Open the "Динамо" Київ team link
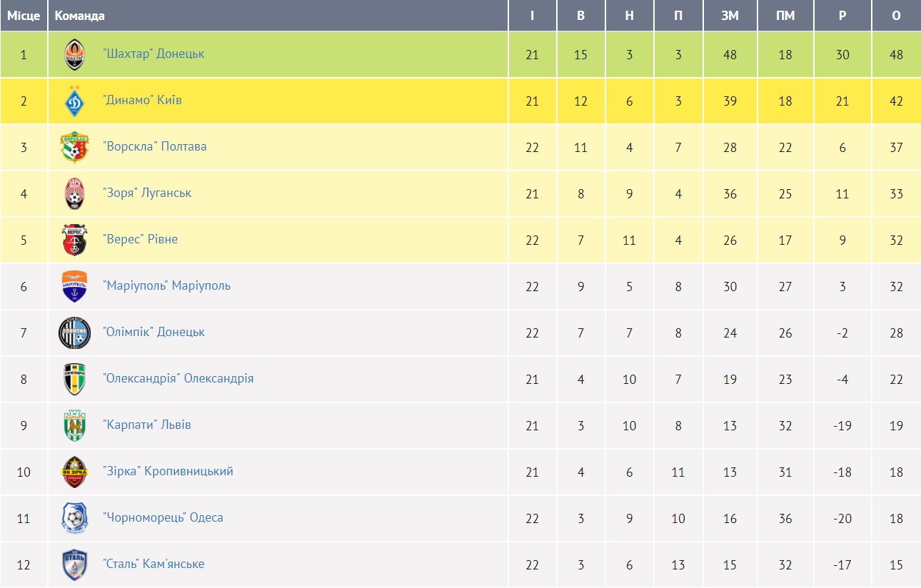Viewport: 921px width, 588px height. (x=142, y=100)
